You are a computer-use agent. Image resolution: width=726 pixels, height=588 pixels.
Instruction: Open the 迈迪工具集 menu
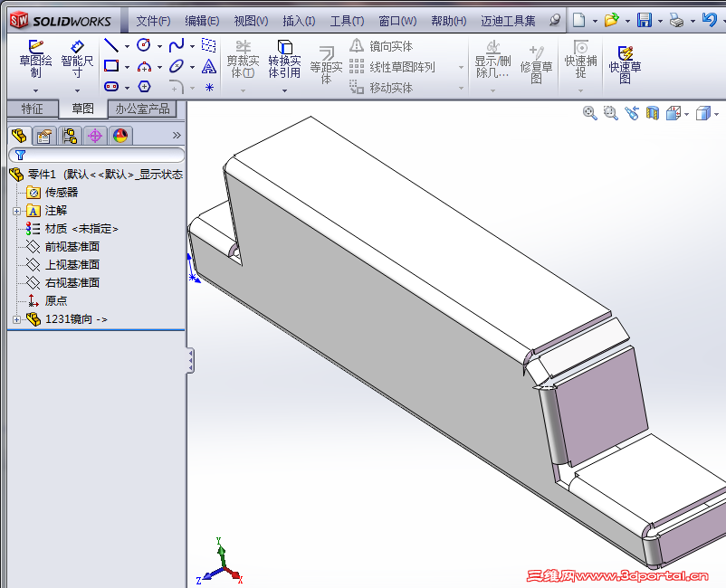point(508,21)
